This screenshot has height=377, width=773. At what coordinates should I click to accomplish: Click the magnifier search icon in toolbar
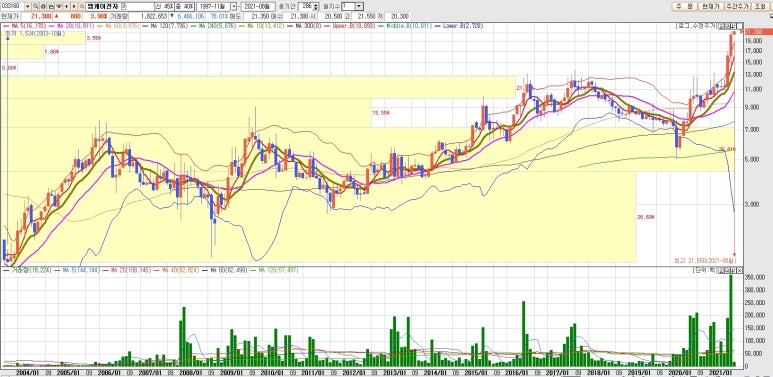pyautogui.click(x=35, y=6)
